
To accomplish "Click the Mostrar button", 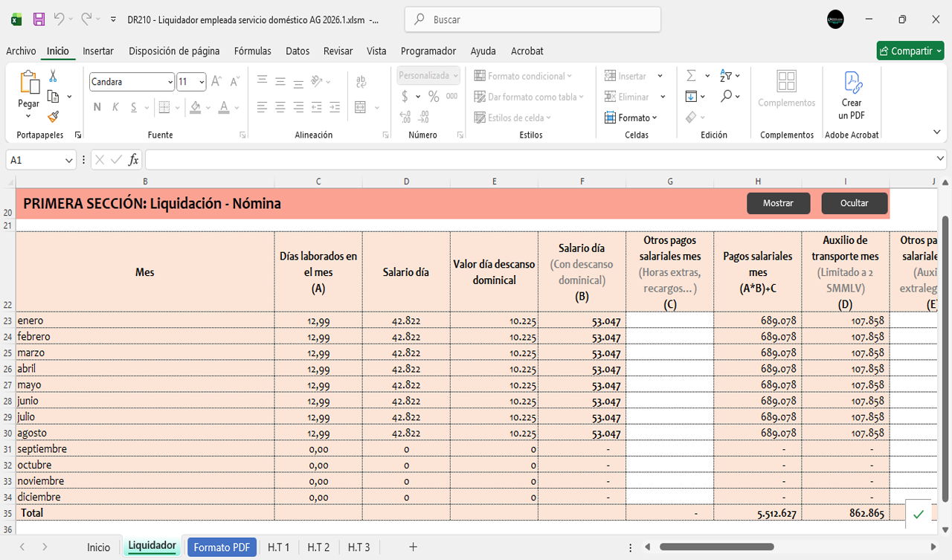I will [x=778, y=203].
